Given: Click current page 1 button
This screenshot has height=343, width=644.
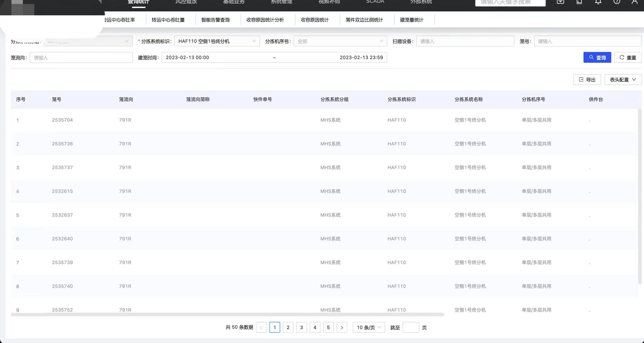Looking at the screenshot, I should (x=275, y=327).
